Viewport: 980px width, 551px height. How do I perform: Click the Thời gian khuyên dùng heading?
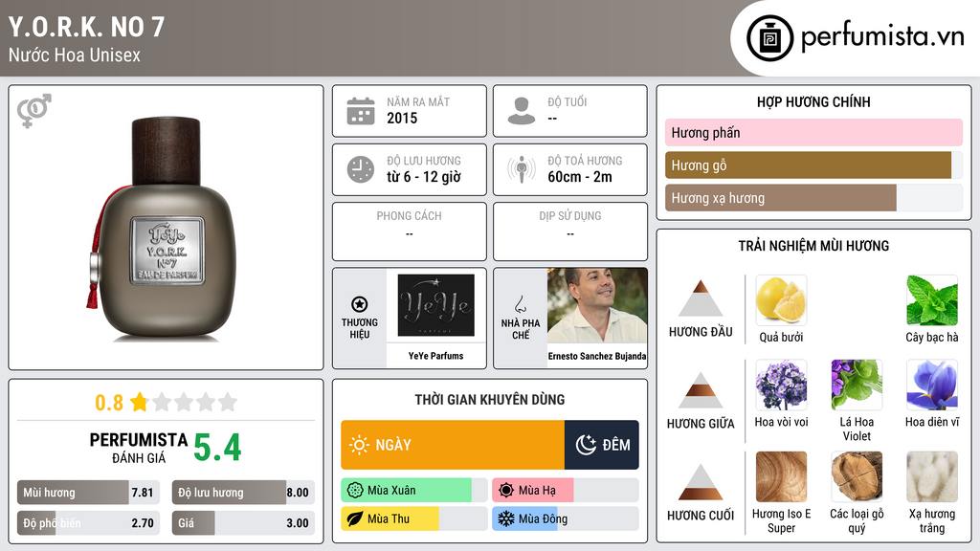tap(489, 400)
